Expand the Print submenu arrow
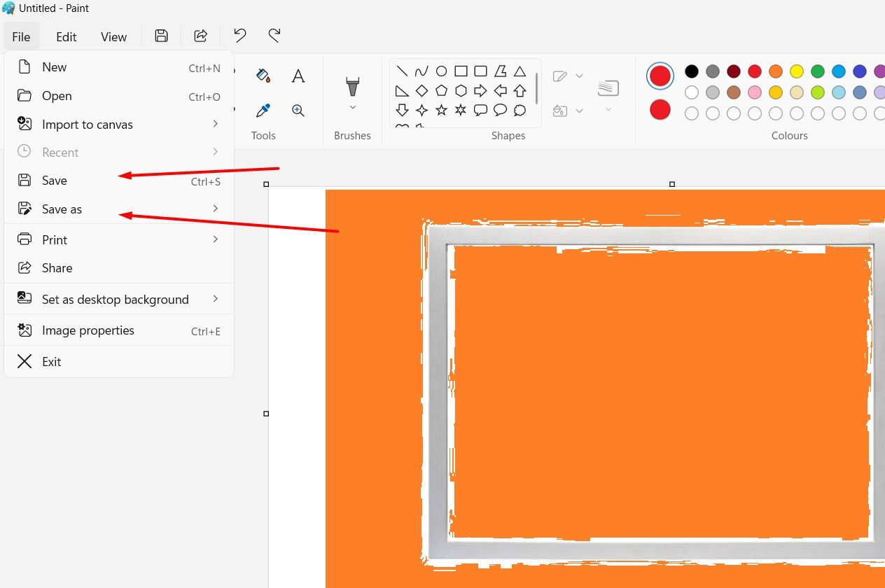Viewport: 885px width, 588px height. click(216, 239)
